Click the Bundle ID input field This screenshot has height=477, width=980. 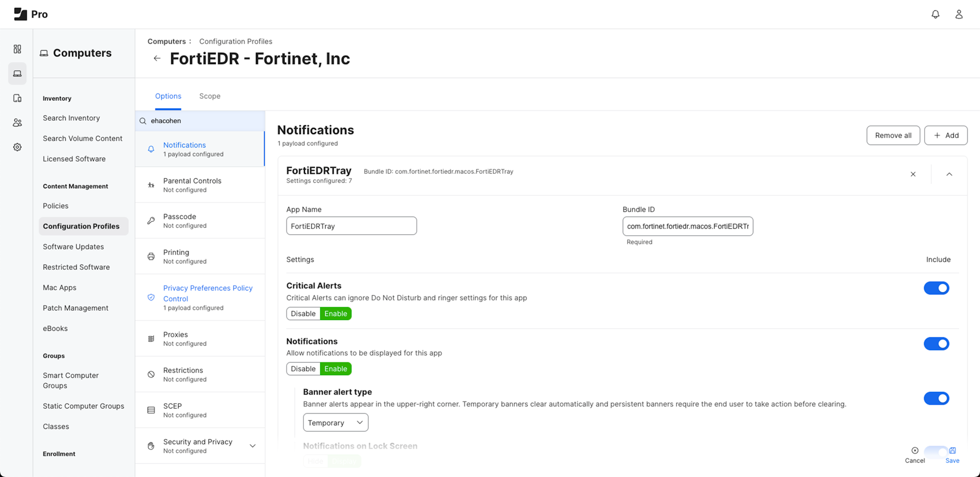pyautogui.click(x=687, y=226)
